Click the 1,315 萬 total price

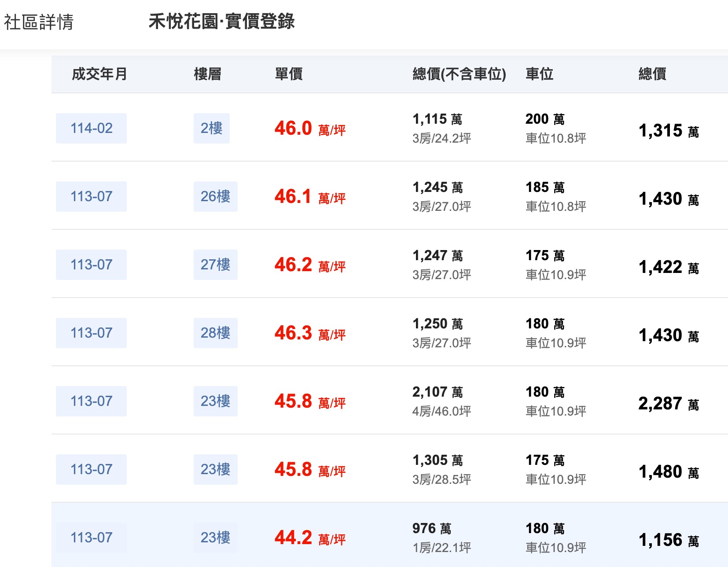(x=669, y=131)
